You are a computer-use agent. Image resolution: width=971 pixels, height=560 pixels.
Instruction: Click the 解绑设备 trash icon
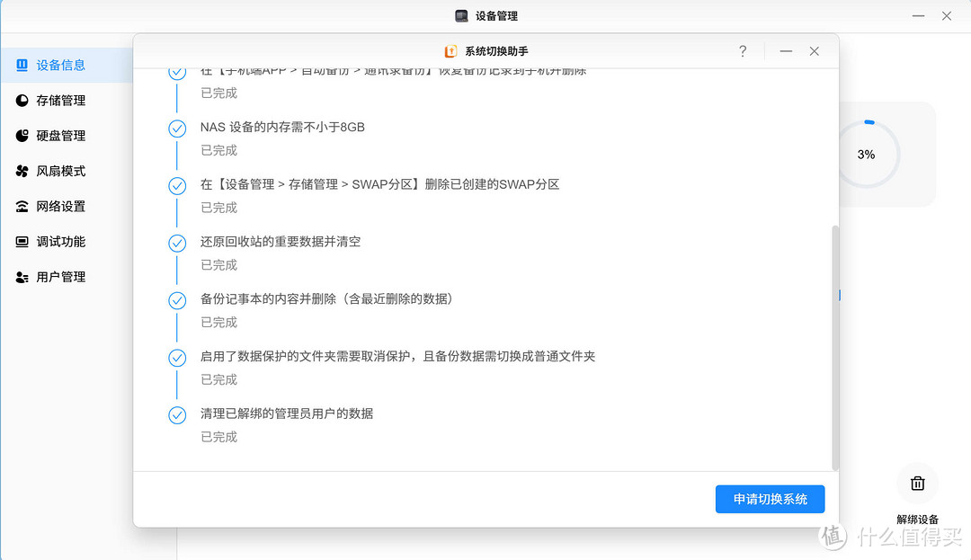click(917, 484)
